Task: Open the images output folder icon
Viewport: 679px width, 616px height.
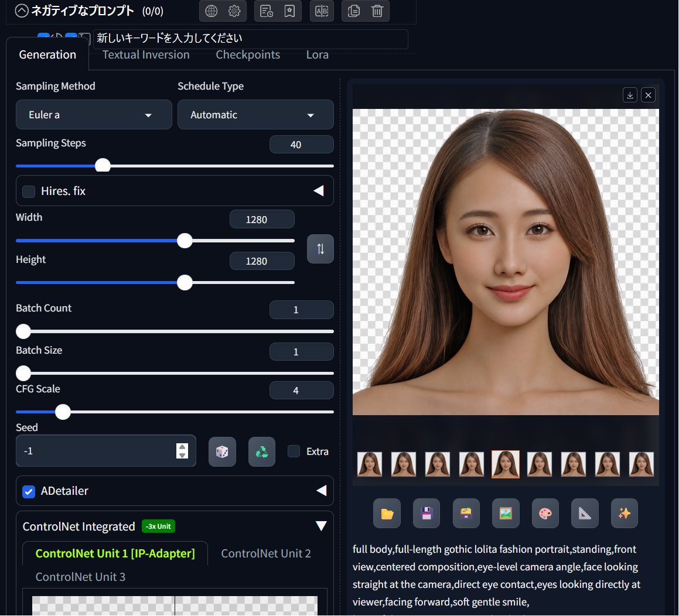Action: (x=387, y=514)
